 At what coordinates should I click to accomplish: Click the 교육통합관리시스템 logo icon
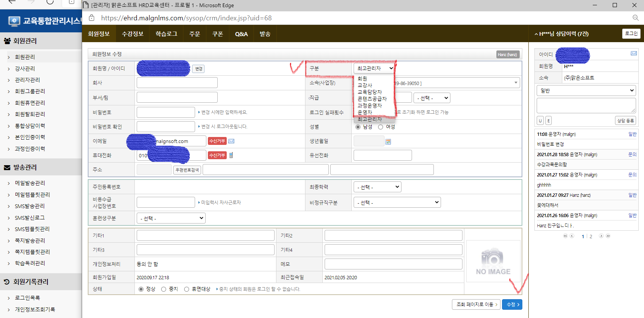[14, 21]
